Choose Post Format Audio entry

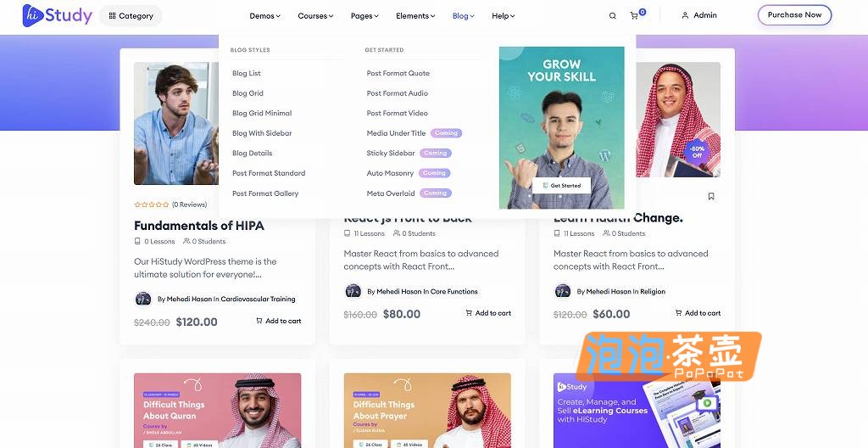(x=397, y=93)
